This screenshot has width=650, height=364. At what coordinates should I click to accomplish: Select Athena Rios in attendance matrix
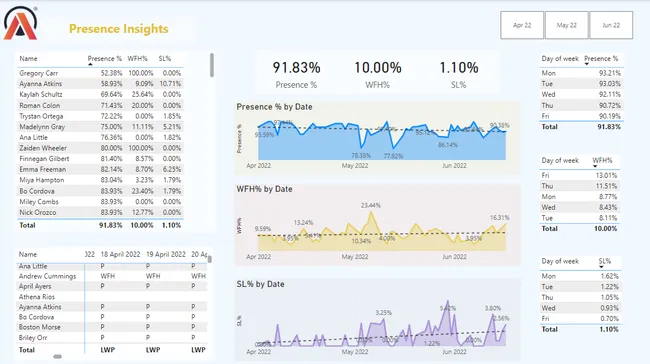click(x=36, y=297)
